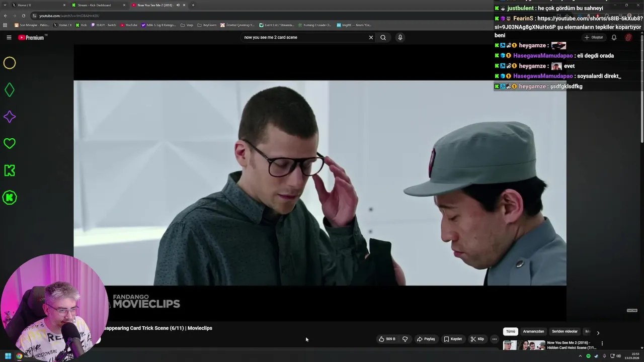Open the Event List / Streamlabs bookmark
This screenshot has width=644, height=362.
point(277,25)
